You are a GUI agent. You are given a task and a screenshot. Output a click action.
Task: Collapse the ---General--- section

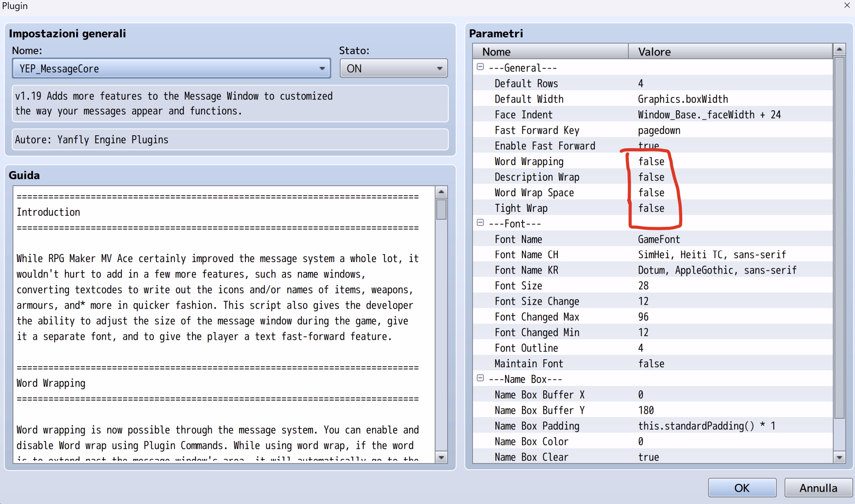pos(480,67)
